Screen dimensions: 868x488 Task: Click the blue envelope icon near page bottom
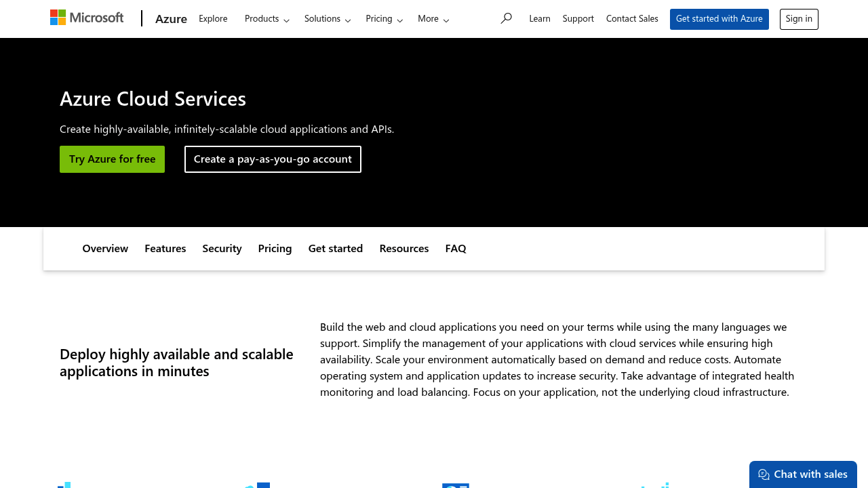pyautogui.click(x=456, y=485)
